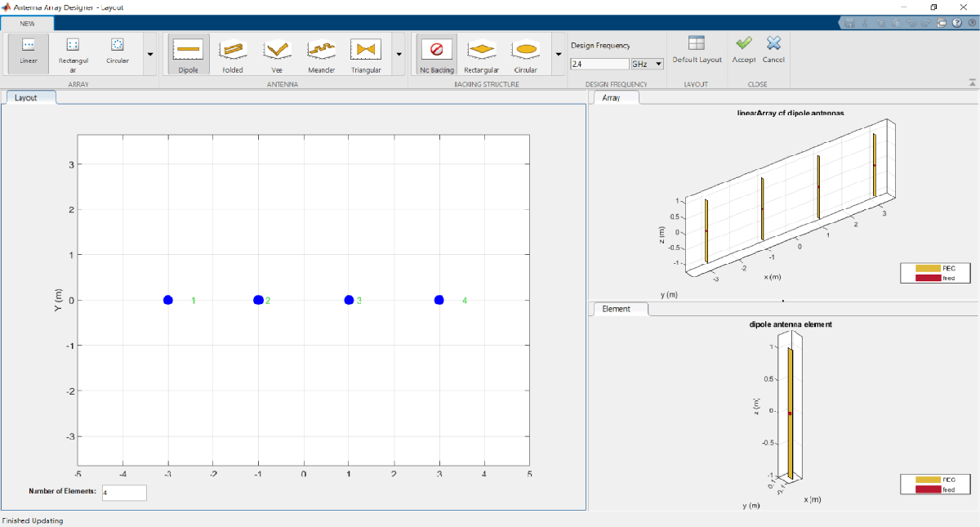Image resolution: width=980 pixels, height=527 pixels.
Task: Select the Dipole antenna element
Action: 189,54
